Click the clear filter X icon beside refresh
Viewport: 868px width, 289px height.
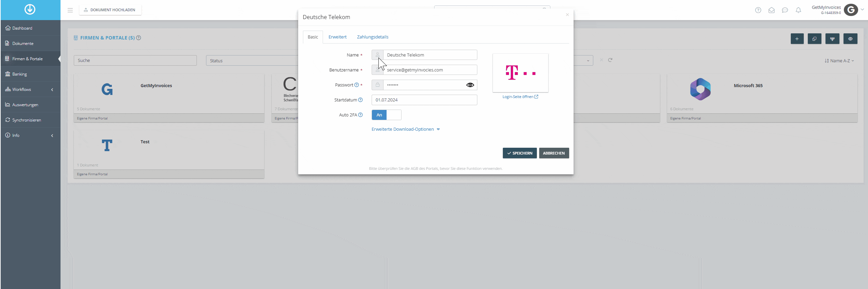click(x=601, y=60)
